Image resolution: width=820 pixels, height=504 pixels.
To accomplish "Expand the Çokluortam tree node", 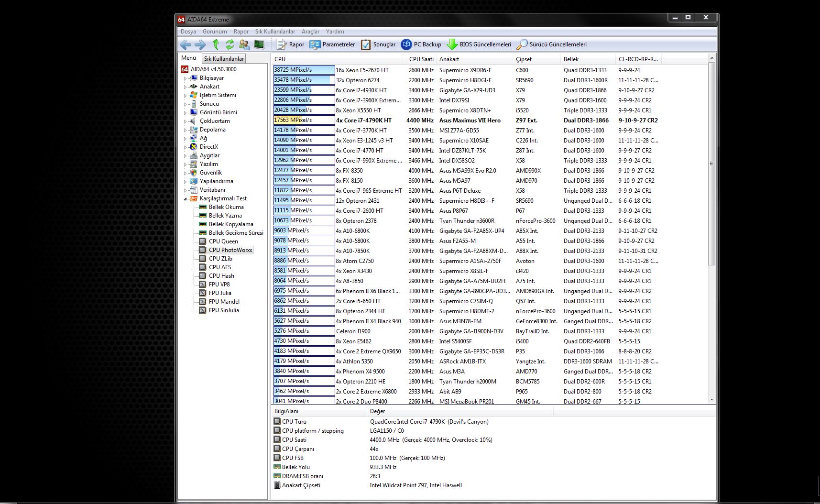I will point(185,121).
